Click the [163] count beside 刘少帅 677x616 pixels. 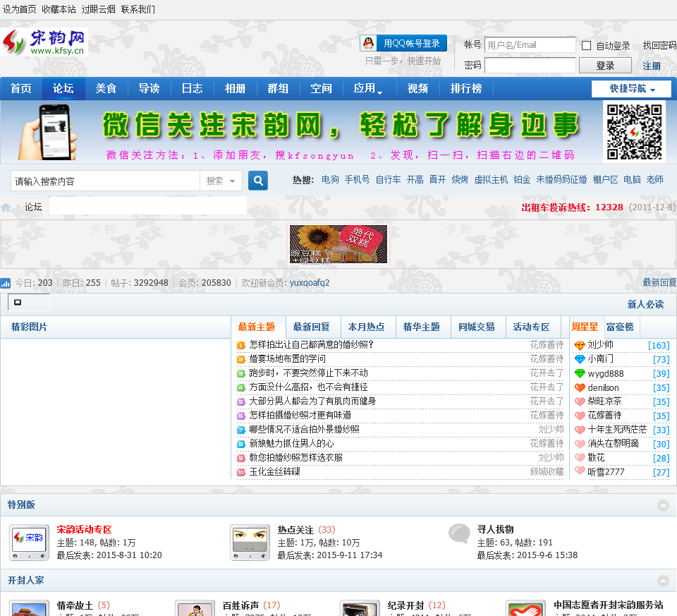pos(659,346)
